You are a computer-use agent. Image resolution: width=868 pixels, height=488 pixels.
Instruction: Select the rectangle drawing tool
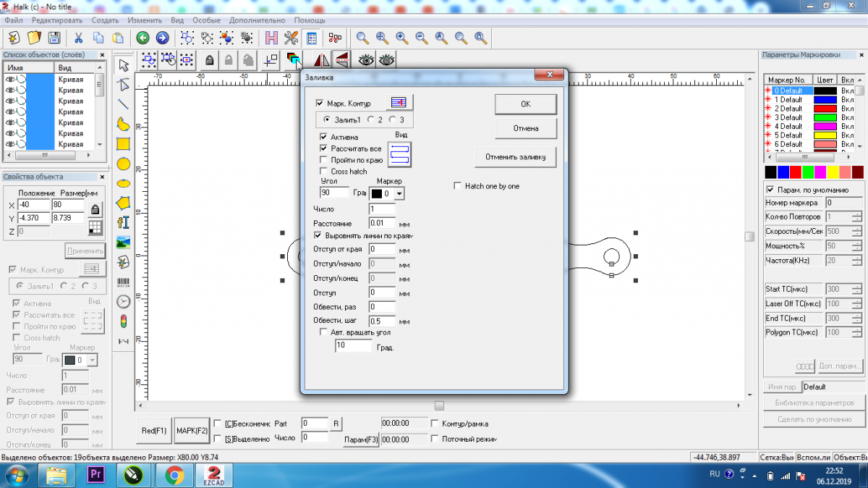pos(124,144)
